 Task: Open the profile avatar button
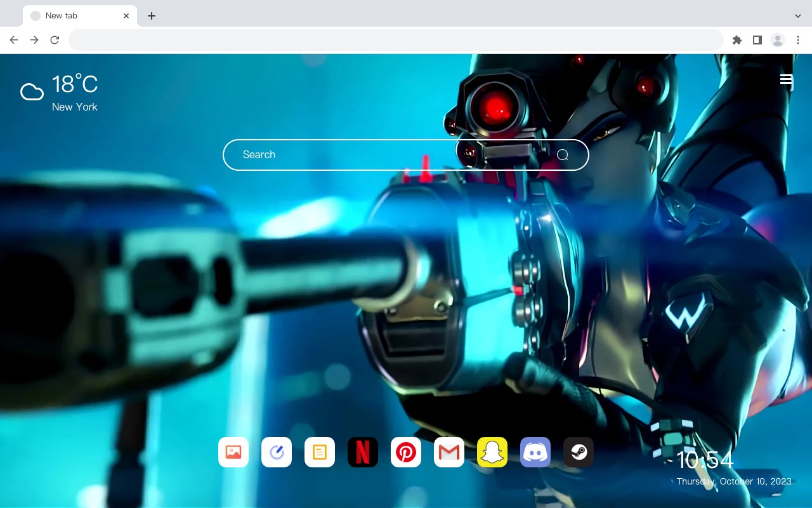[x=777, y=40]
